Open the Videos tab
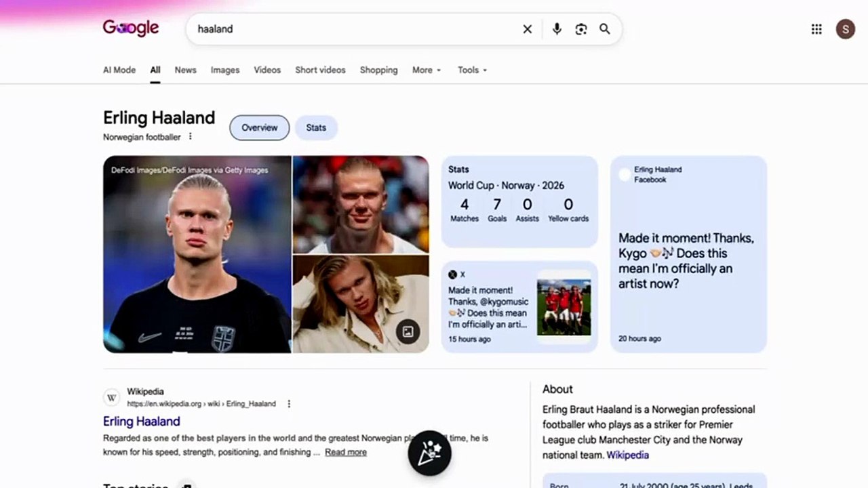The width and height of the screenshot is (868, 488). (x=267, y=70)
